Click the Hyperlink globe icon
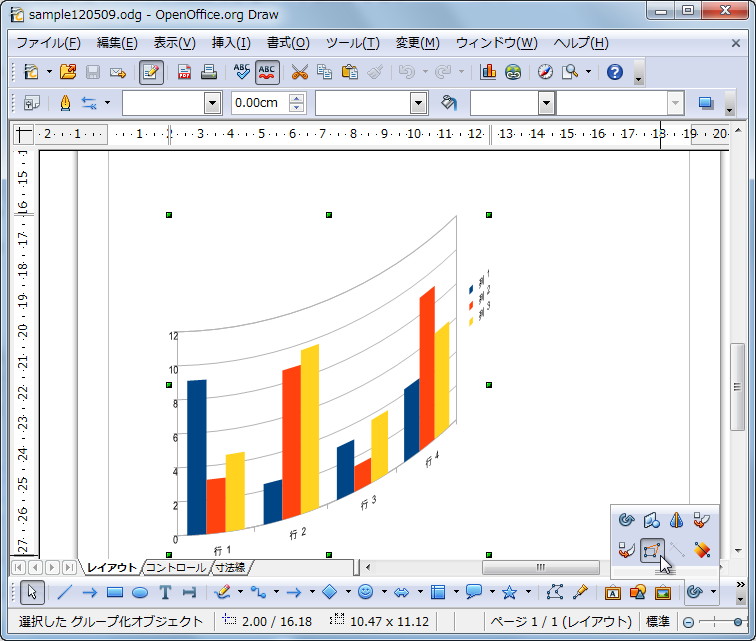756x641 pixels. [513, 72]
